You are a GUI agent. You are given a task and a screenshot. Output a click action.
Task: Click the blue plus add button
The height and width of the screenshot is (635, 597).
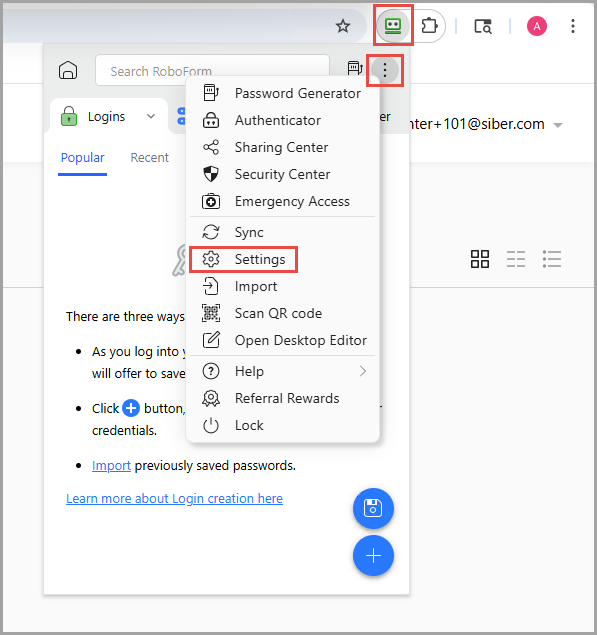[373, 556]
